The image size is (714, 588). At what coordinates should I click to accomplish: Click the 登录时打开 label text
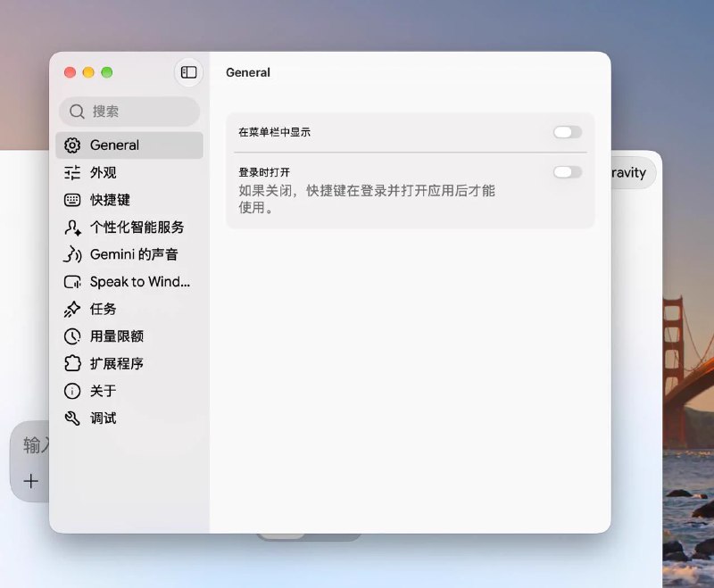pos(264,172)
